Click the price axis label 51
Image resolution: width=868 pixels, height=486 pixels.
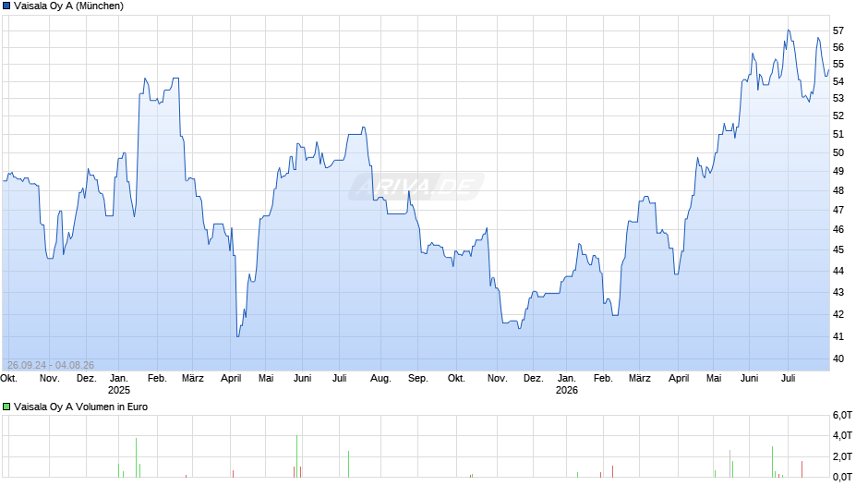tap(838, 134)
